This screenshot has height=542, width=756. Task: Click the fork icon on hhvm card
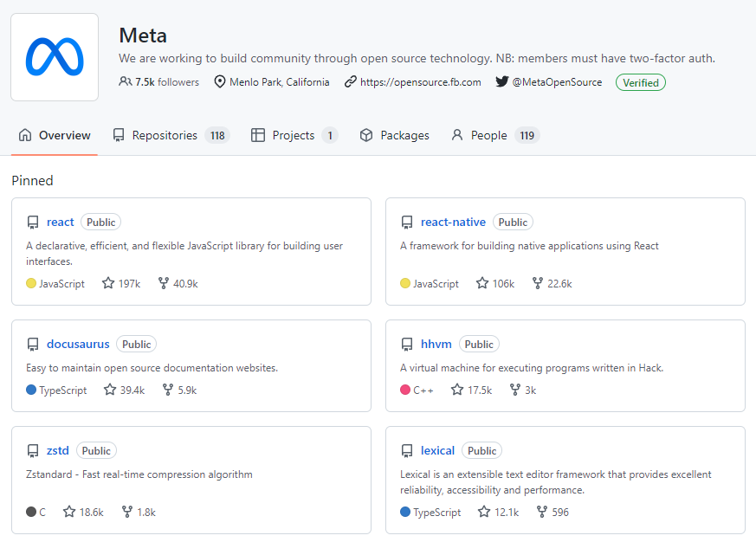point(514,390)
